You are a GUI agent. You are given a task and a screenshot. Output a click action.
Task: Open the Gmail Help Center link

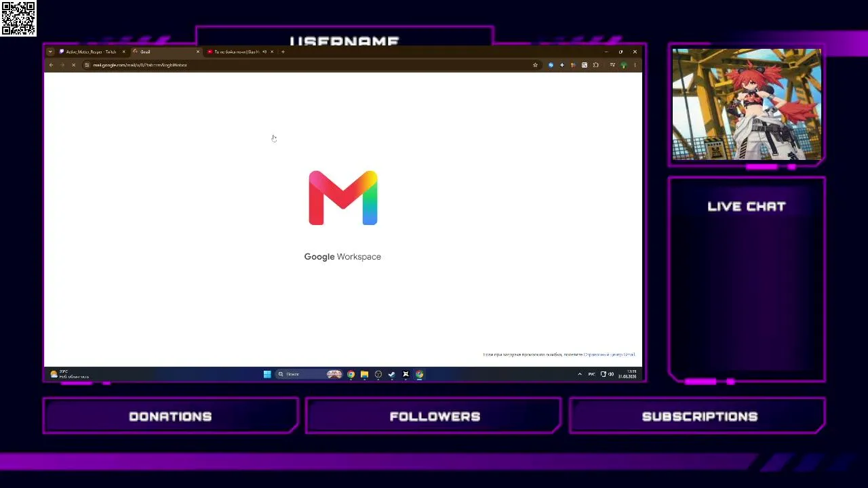[x=609, y=354]
